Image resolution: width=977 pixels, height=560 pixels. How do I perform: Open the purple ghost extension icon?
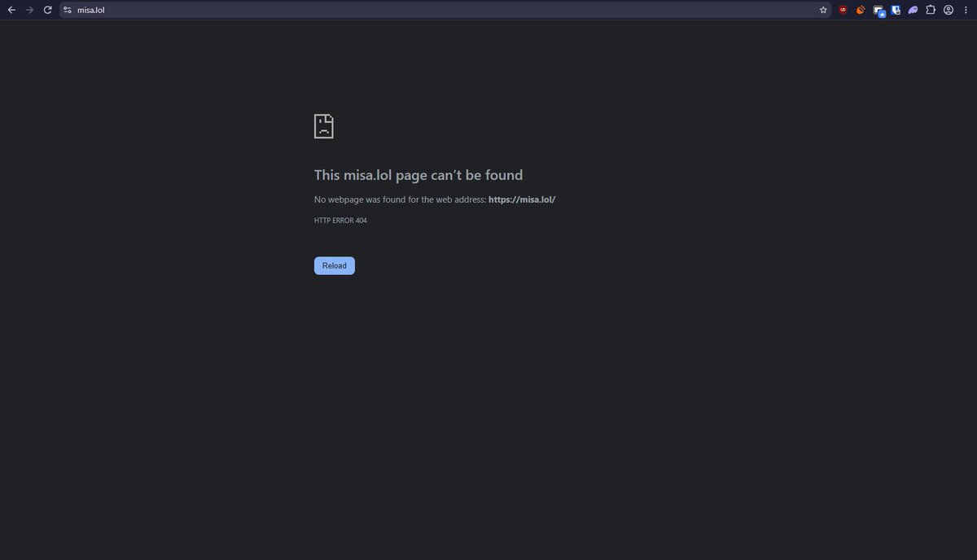[x=913, y=10]
